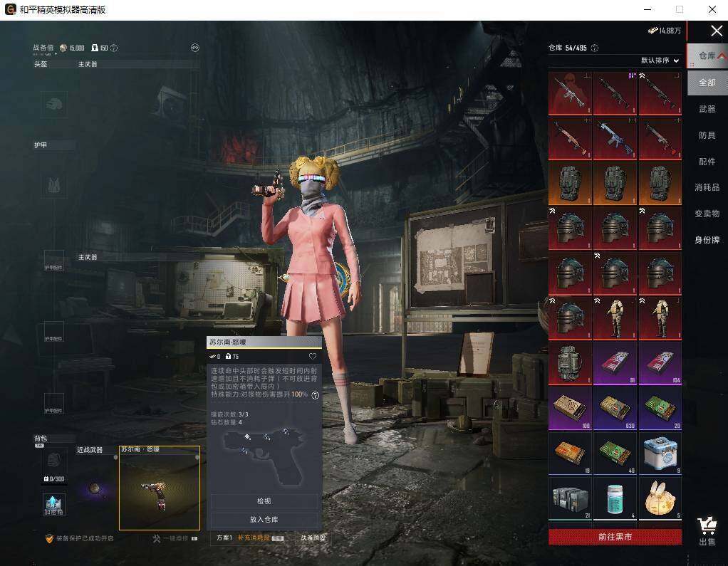728x566 pixels.
Task: Favorite the weapon with the heart icon
Action: coord(313,356)
